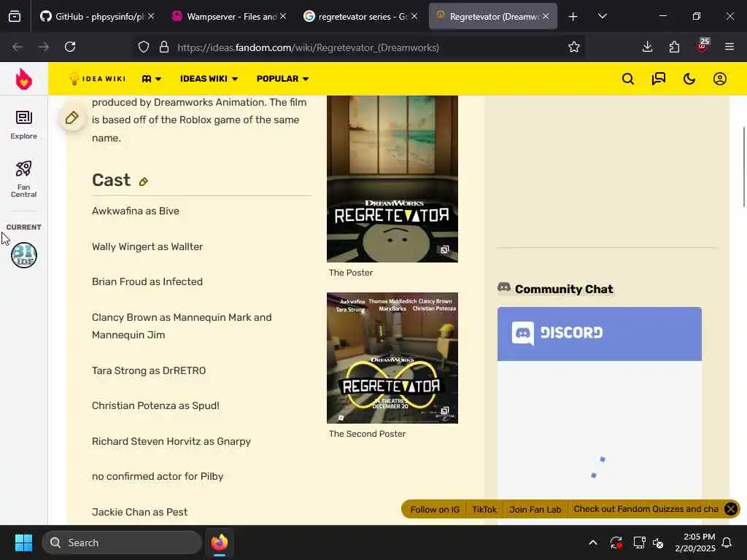Open the current wiki circular logo
The image size is (747, 560).
click(24, 254)
